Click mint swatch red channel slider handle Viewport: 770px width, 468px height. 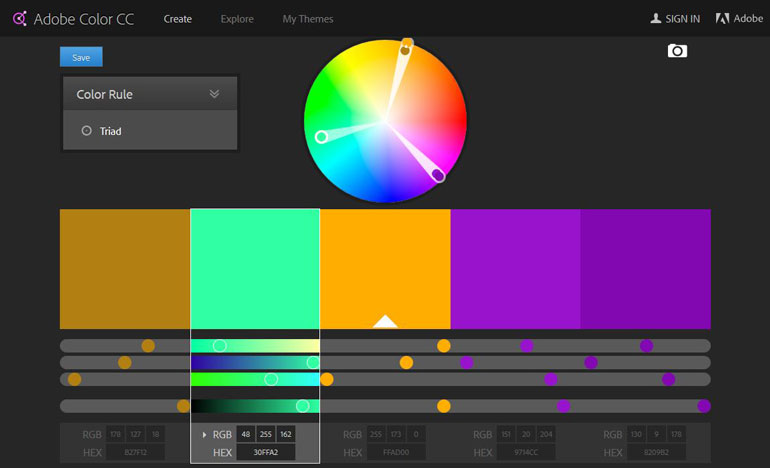click(x=220, y=346)
